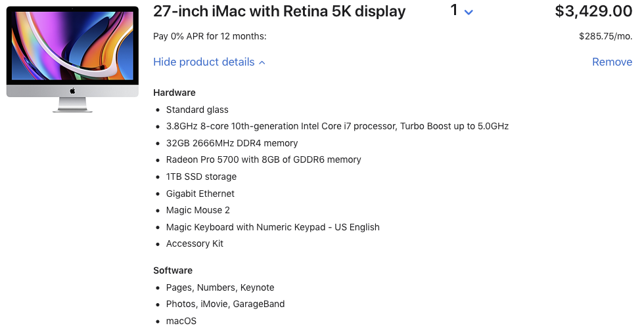The image size is (644, 334).
Task: Remove the iMac from the bag
Action: coord(612,62)
